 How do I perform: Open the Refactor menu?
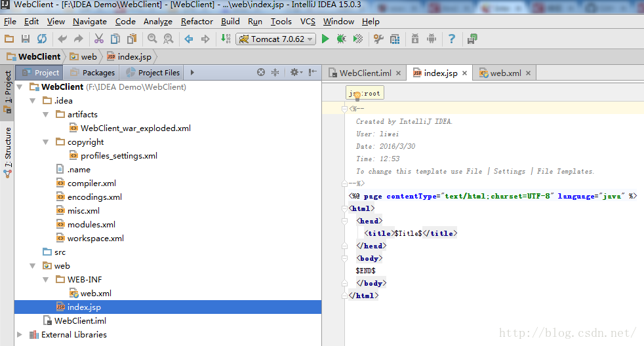click(x=197, y=22)
